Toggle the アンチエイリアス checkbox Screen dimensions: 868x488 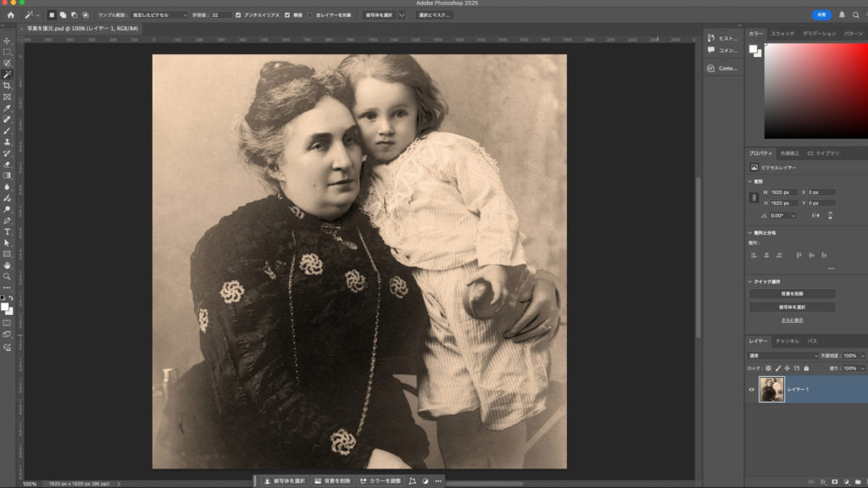[239, 15]
